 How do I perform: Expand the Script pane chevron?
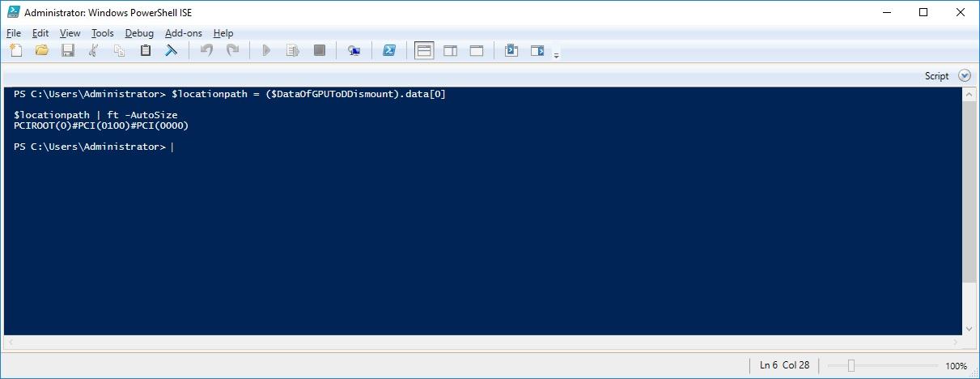click(x=964, y=75)
